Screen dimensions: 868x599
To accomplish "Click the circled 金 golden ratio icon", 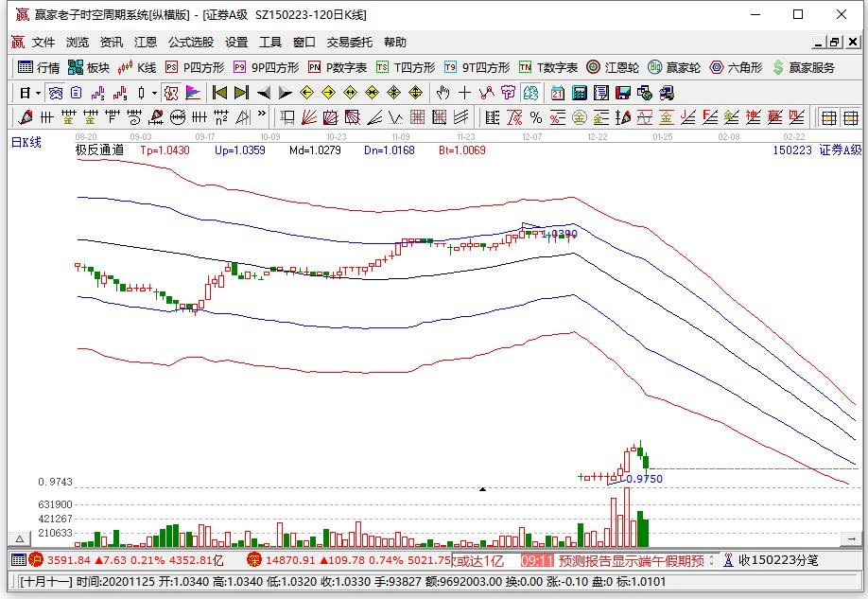I will [580, 117].
